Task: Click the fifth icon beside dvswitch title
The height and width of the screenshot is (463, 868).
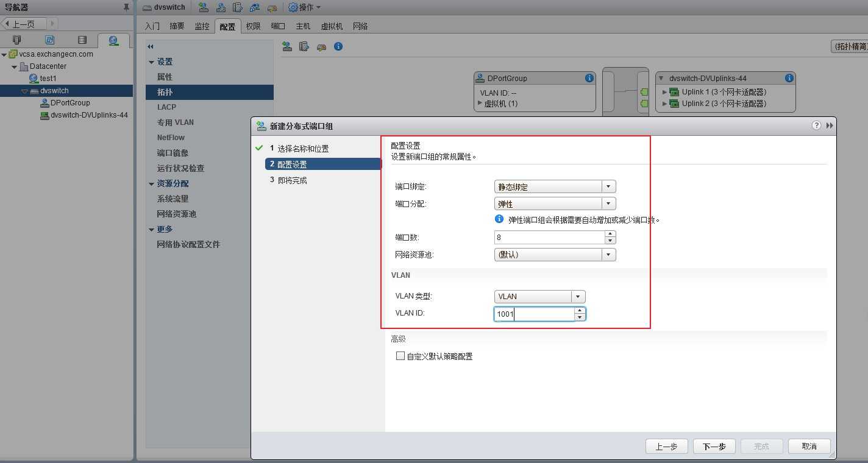Action: pos(272,8)
